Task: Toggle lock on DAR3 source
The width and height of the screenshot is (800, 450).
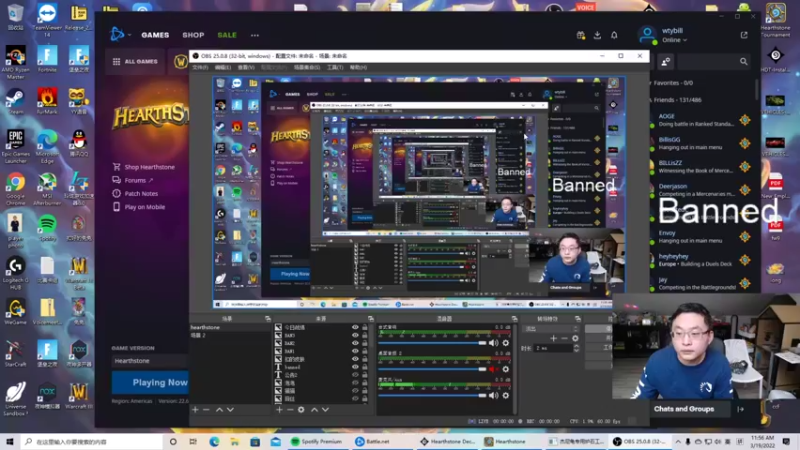Action: pos(364,335)
